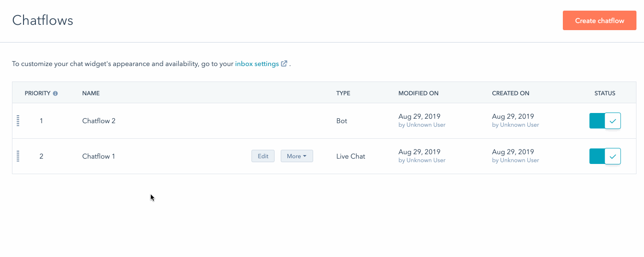Click external link icon beside inbox settings

click(x=284, y=63)
